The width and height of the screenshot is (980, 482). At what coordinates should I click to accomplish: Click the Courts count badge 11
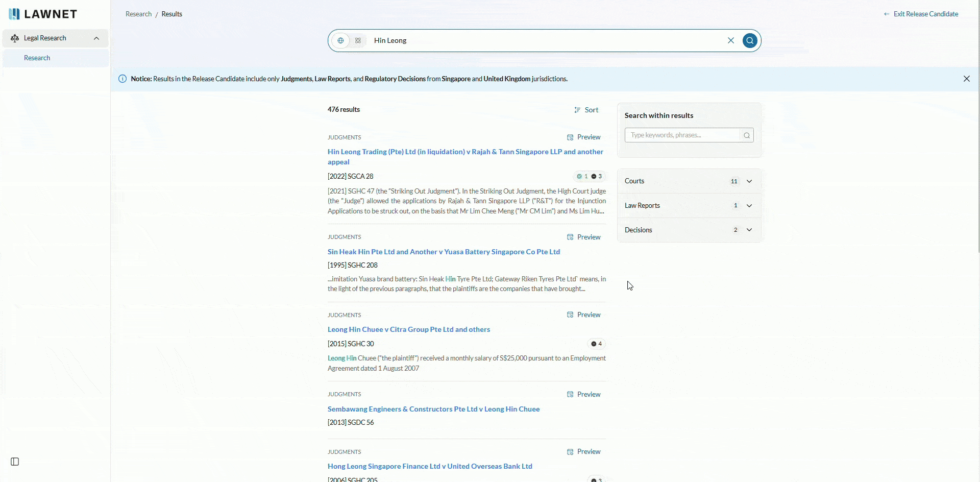(x=734, y=181)
